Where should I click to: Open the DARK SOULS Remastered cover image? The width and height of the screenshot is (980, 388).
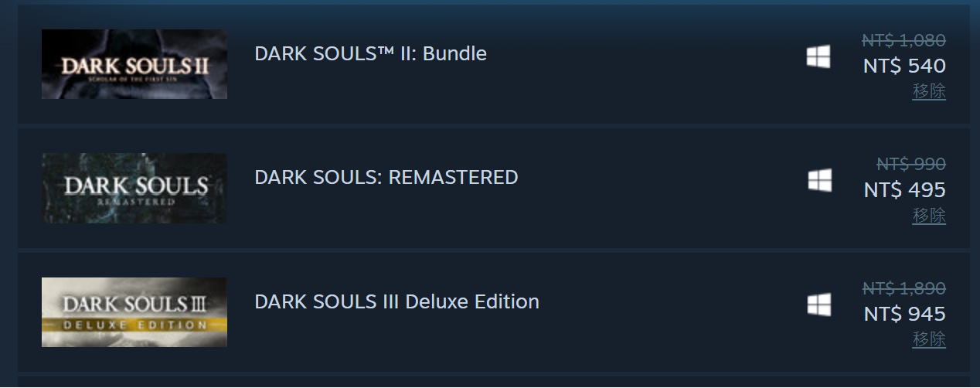click(x=134, y=188)
